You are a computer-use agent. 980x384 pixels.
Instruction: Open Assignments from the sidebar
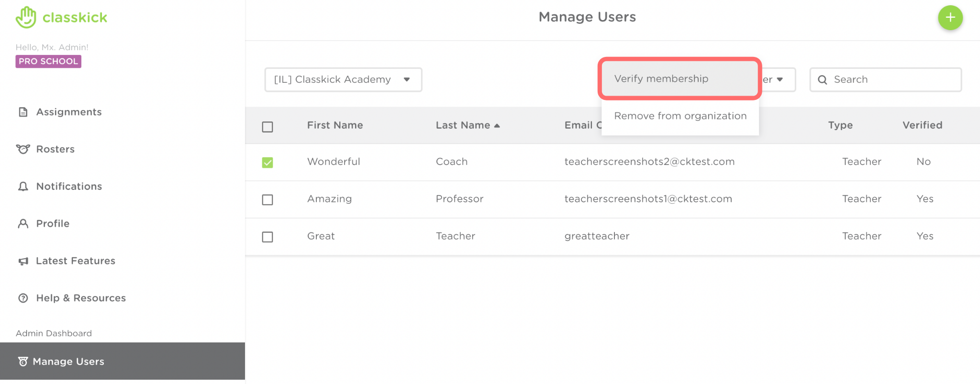68,112
